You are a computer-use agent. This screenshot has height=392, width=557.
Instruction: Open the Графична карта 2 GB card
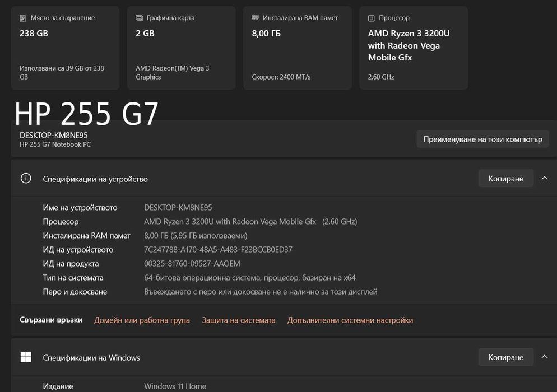click(182, 48)
